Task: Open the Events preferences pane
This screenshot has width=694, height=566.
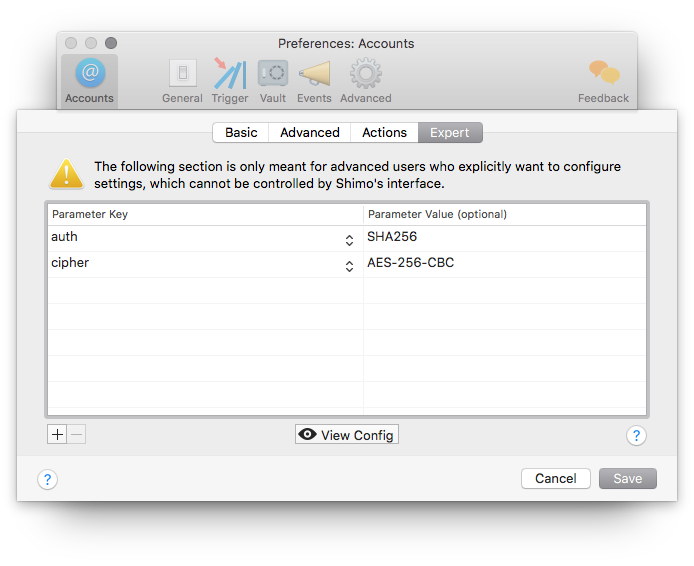Action: [314, 80]
